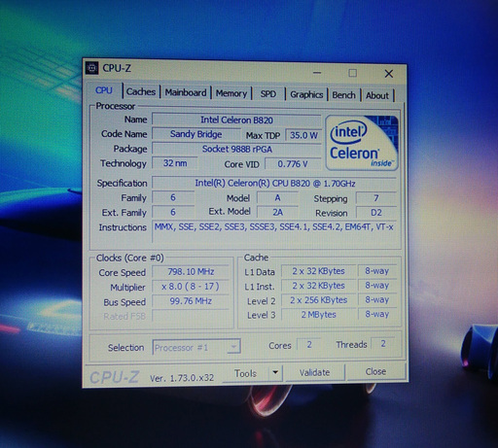
Task: Click the Level 3 8-way associativity
Action: click(x=377, y=314)
